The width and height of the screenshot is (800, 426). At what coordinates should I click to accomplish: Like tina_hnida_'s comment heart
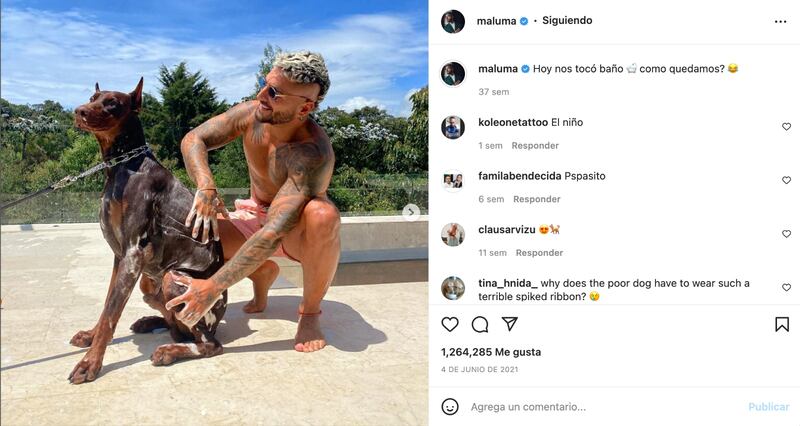tap(786, 287)
